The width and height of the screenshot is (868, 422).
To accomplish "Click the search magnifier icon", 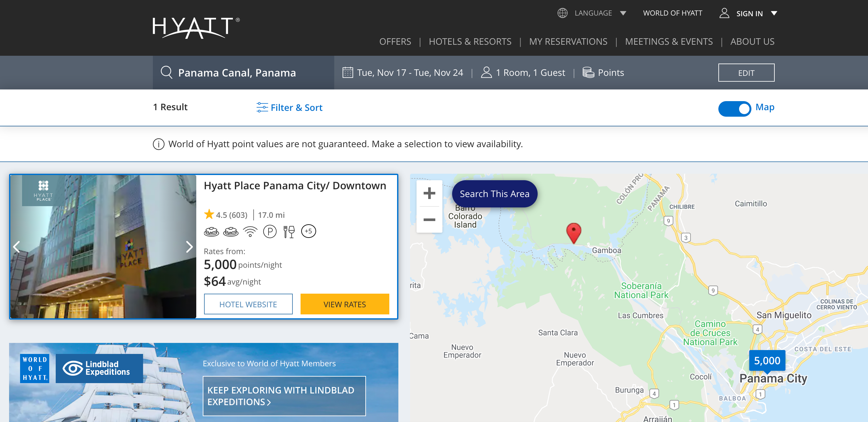I will [x=166, y=72].
